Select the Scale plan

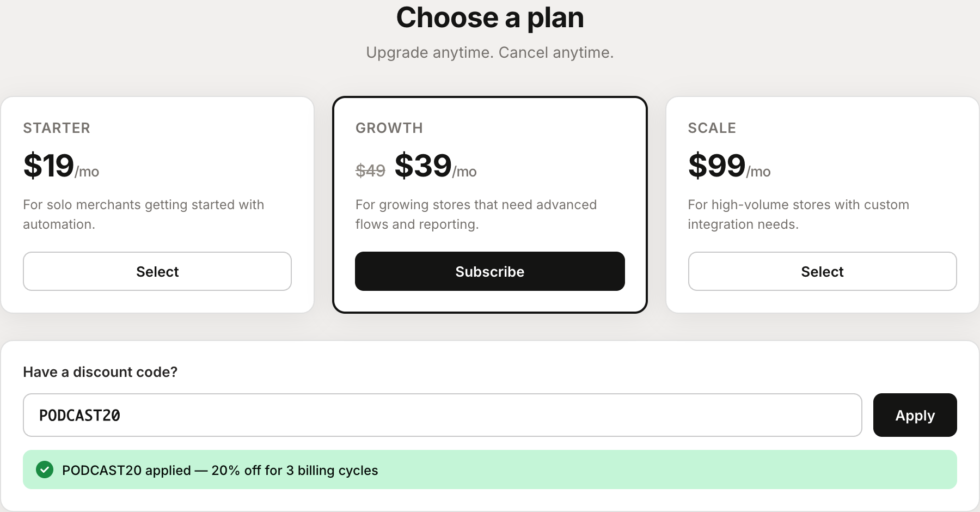coord(822,271)
